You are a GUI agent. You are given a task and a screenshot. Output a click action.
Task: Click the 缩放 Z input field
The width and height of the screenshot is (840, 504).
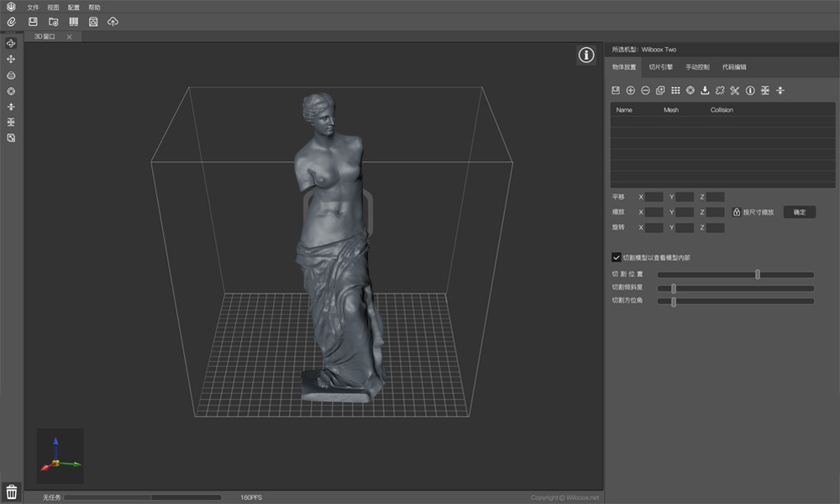[715, 212]
